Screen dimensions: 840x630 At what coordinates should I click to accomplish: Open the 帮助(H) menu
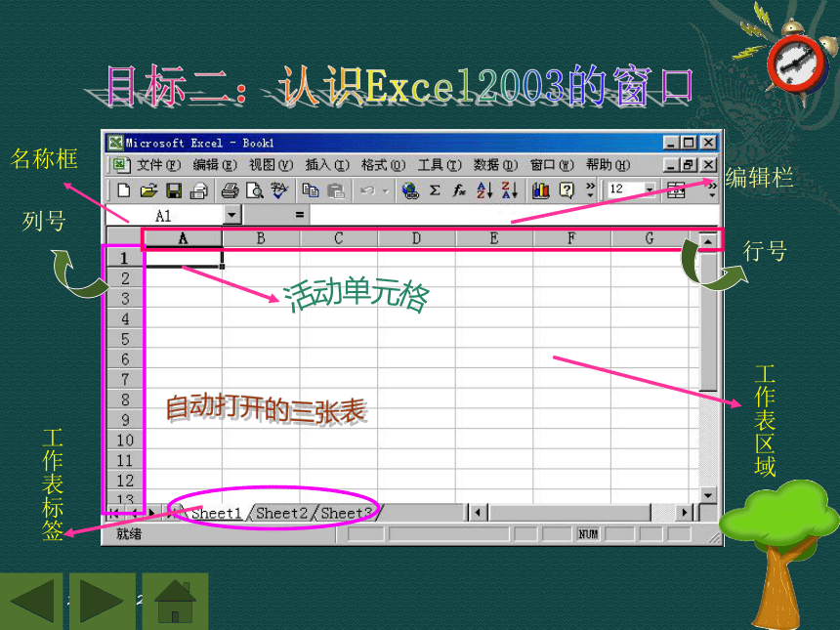(609, 165)
